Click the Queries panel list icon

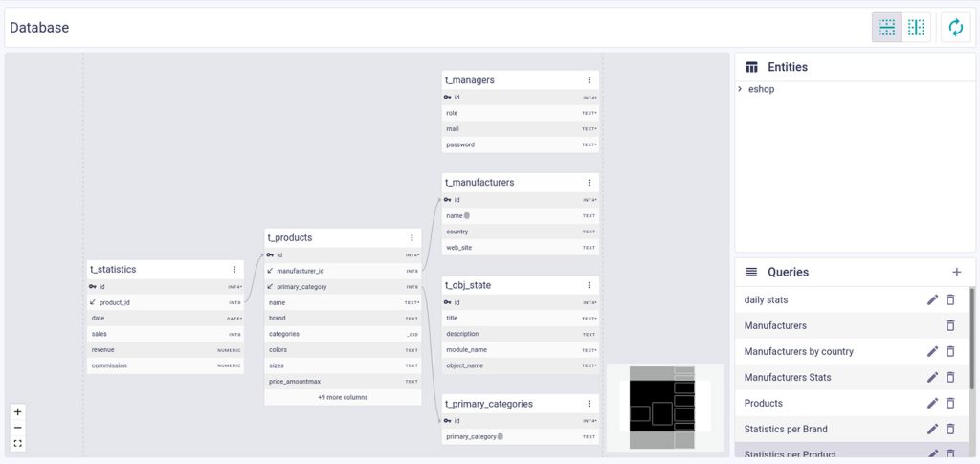click(x=751, y=272)
